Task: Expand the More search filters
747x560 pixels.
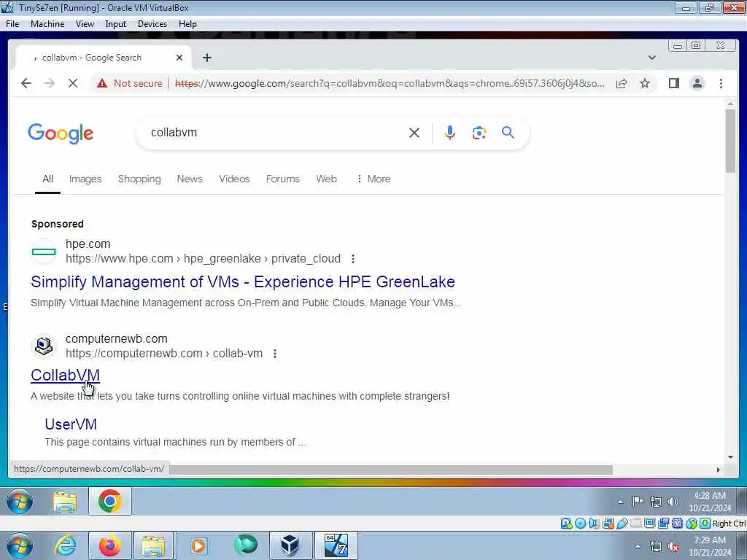Action: click(373, 179)
